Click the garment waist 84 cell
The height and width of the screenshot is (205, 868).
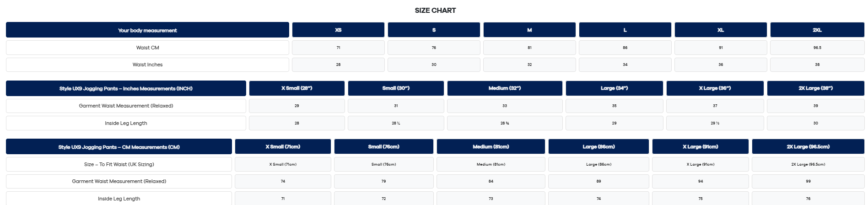pyautogui.click(x=491, y=181)
